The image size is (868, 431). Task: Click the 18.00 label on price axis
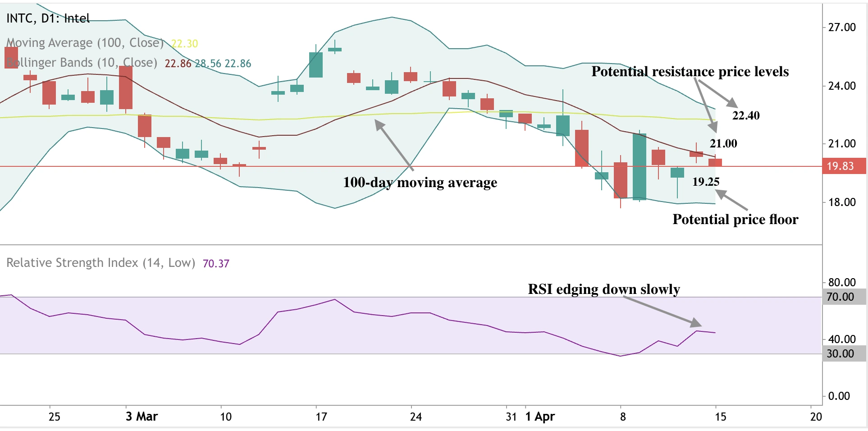click(x=842, y=202)
